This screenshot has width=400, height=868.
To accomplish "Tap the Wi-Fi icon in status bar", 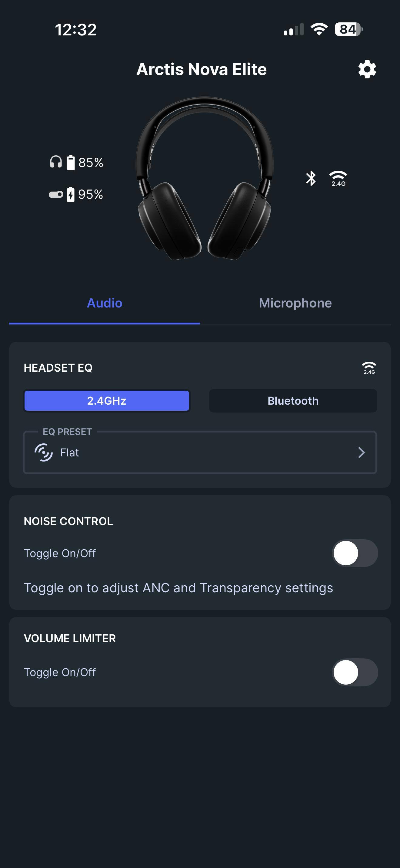I will pyautogui.click(x=319, y=29).
